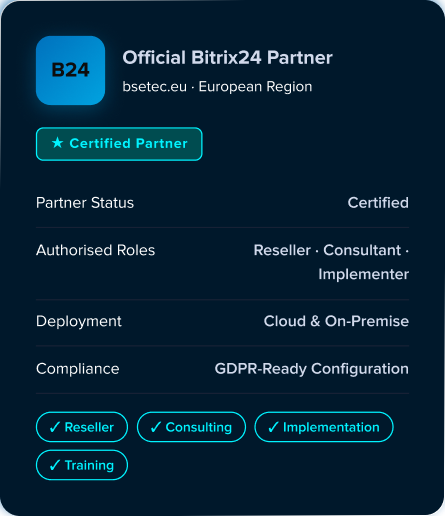Click the Cloud & On-Premise value

(x=336, y=321)
